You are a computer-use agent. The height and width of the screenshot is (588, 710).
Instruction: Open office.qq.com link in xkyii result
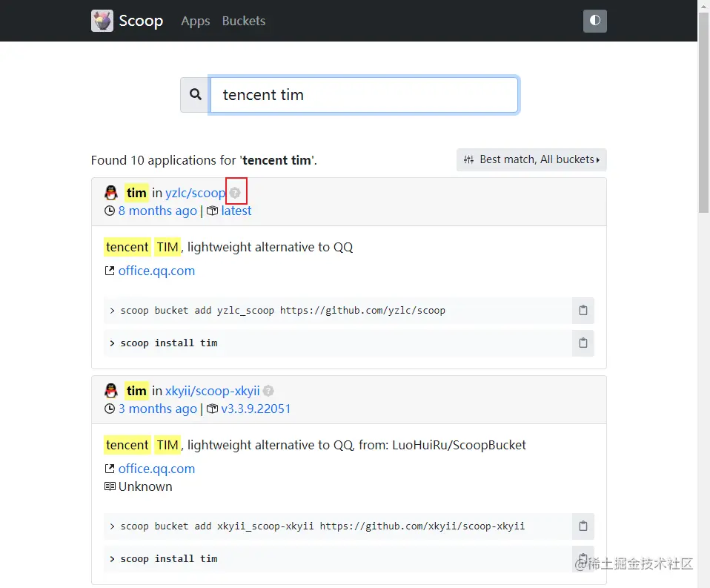(x=156, y=469)
